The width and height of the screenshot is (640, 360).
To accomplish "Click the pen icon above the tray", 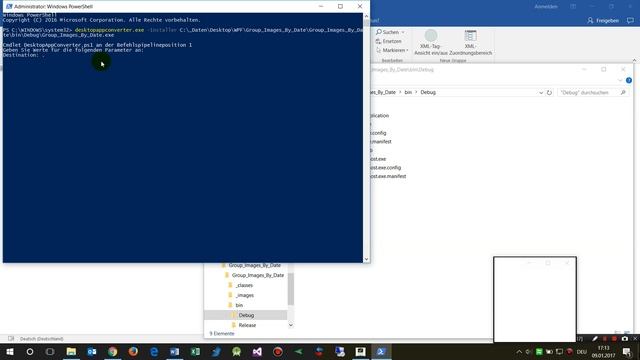I will coord(595,339).
